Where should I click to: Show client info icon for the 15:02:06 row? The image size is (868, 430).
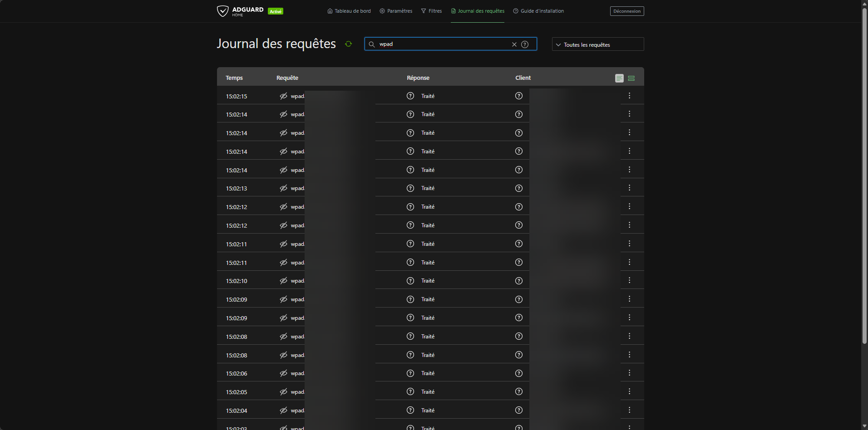click(519, 373)
